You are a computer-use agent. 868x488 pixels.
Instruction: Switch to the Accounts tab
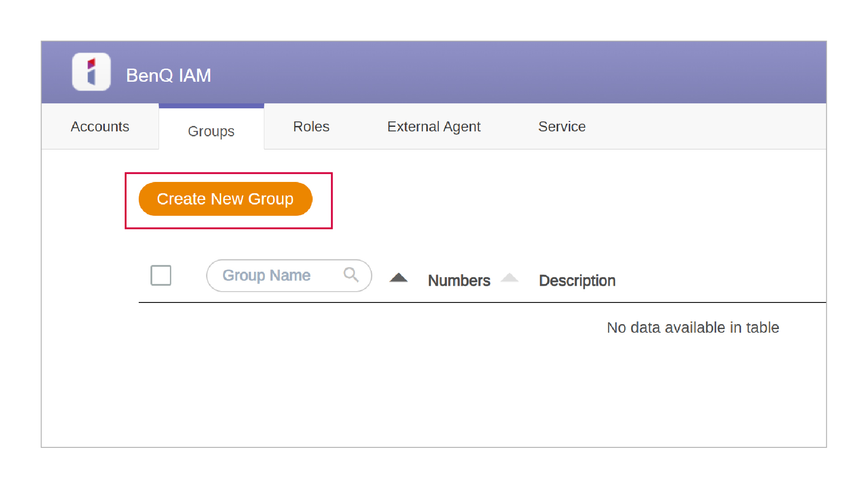coord(99,126)
